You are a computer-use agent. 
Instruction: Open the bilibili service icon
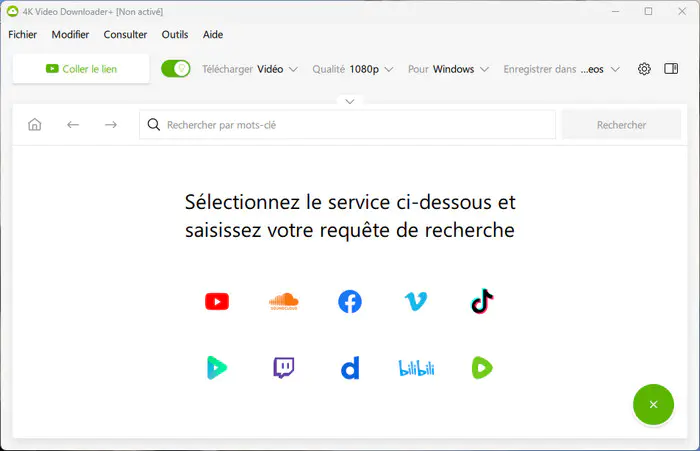[416, 368]
